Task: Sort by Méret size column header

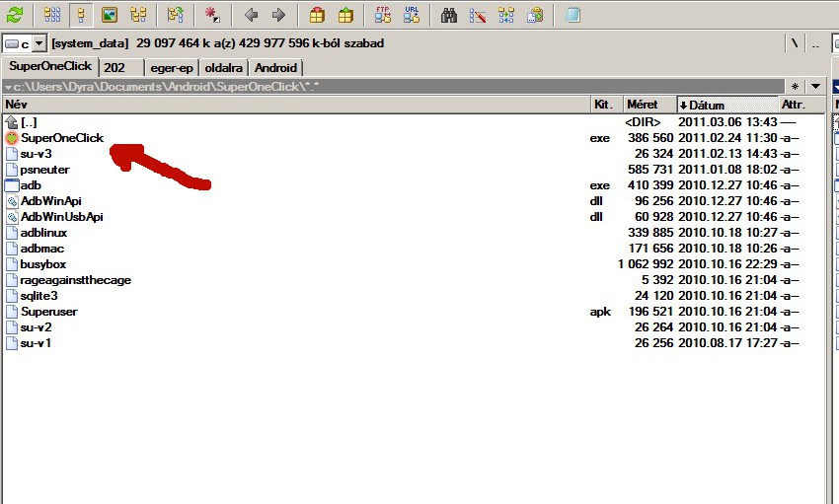Action: 650,105
